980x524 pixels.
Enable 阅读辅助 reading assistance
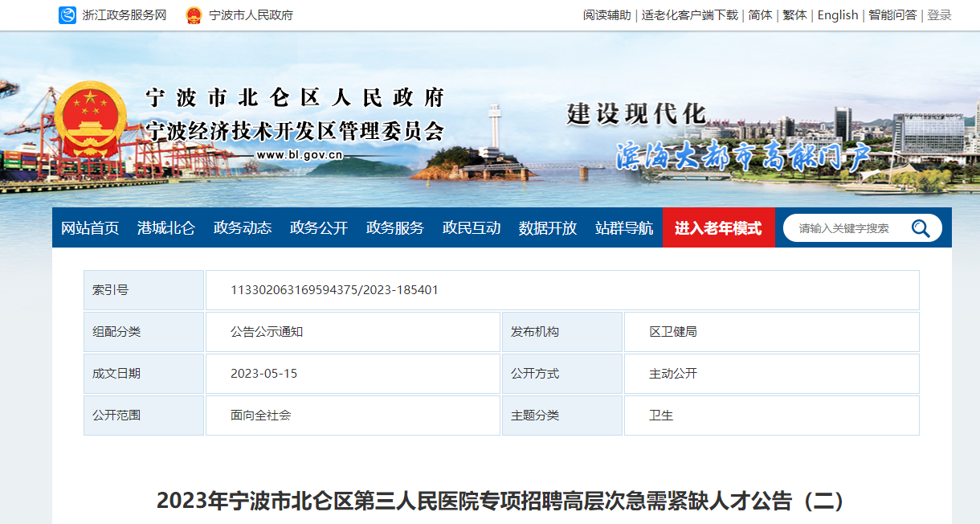point(606,15)
